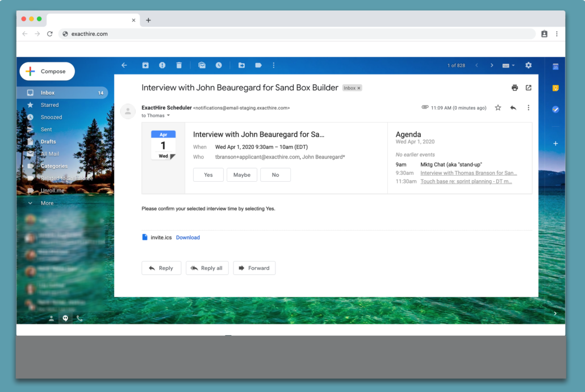Viewport: 585px width, 392px height.
Task: Open the input tools dropdown
Action: (508, 65)
